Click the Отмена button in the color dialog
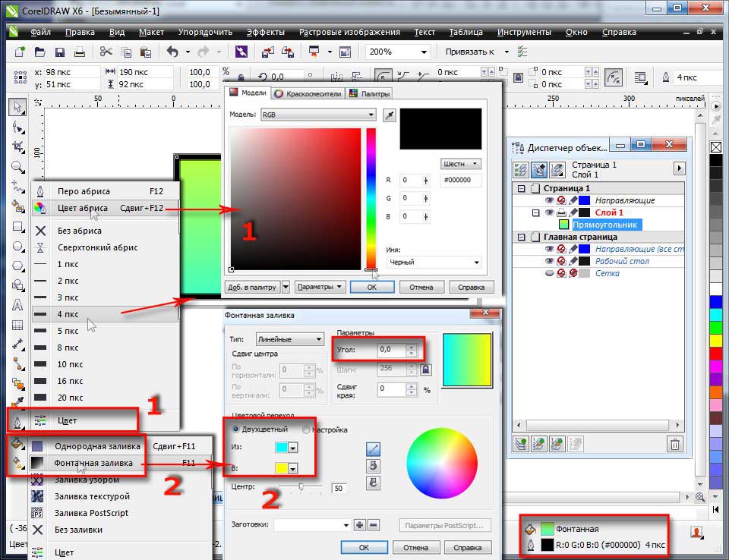Screen dimensions: 729x560 (x=421, y=287)
